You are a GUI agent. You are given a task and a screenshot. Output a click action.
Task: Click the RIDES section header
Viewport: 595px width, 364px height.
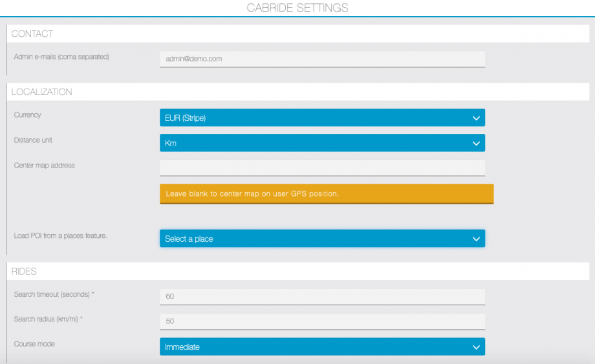tap(25, 271)
